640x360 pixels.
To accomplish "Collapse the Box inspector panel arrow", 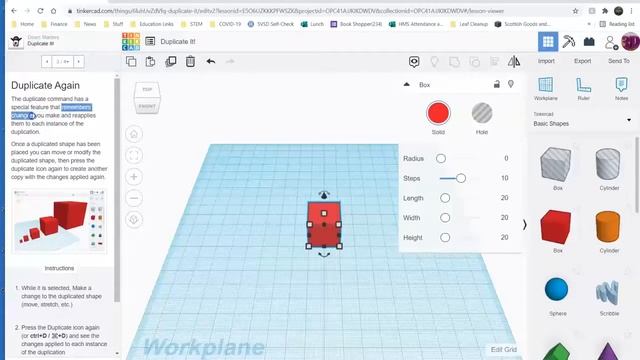I will (407, 84).
